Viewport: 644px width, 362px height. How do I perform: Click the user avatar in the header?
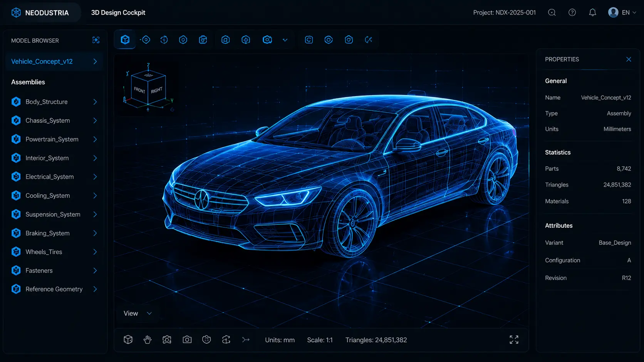(x=613, y=12)
